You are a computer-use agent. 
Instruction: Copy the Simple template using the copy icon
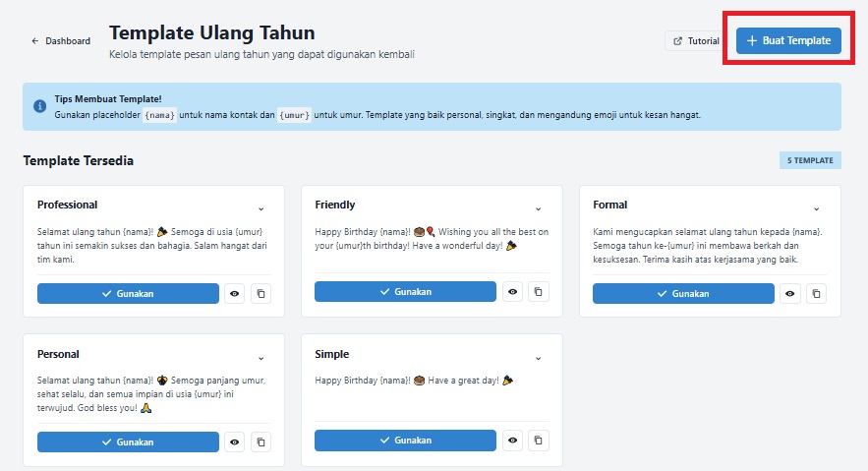pos(538,440)
